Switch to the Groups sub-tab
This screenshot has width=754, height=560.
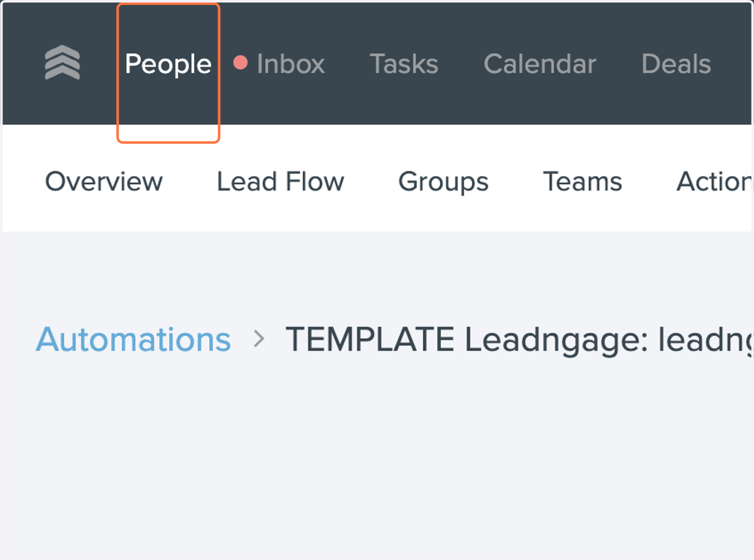coord(443,182)
